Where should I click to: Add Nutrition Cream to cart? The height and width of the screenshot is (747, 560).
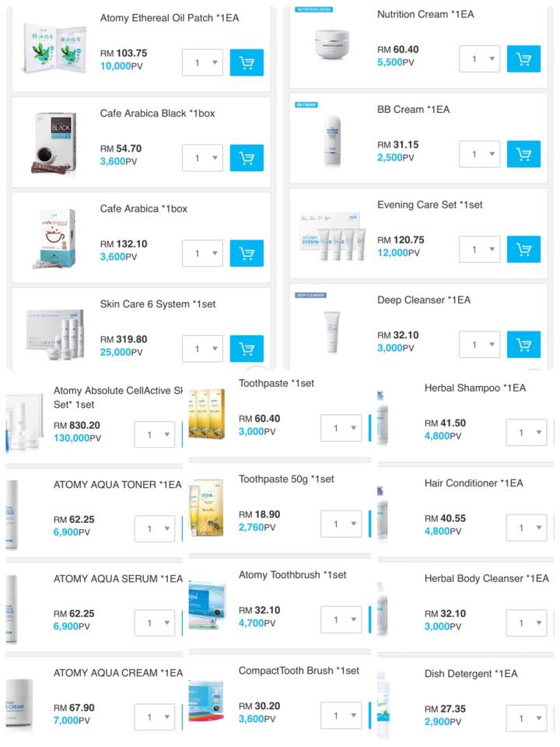[x=523, y=58]
